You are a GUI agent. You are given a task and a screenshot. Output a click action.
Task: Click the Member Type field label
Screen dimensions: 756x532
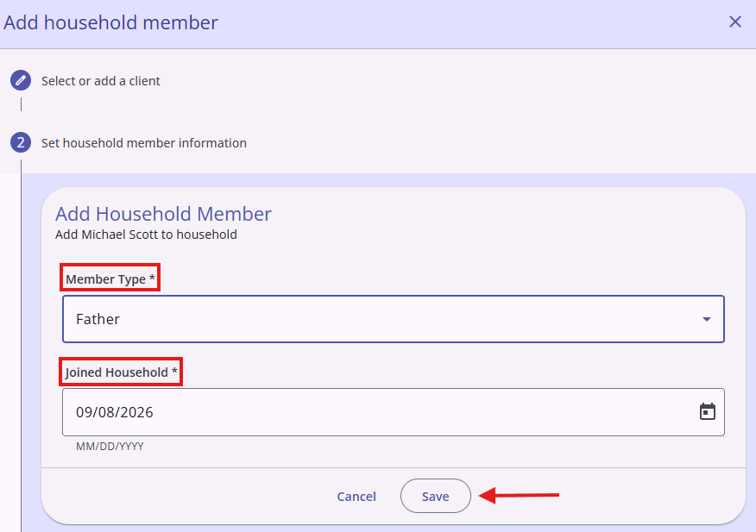(x=110, y=279)
